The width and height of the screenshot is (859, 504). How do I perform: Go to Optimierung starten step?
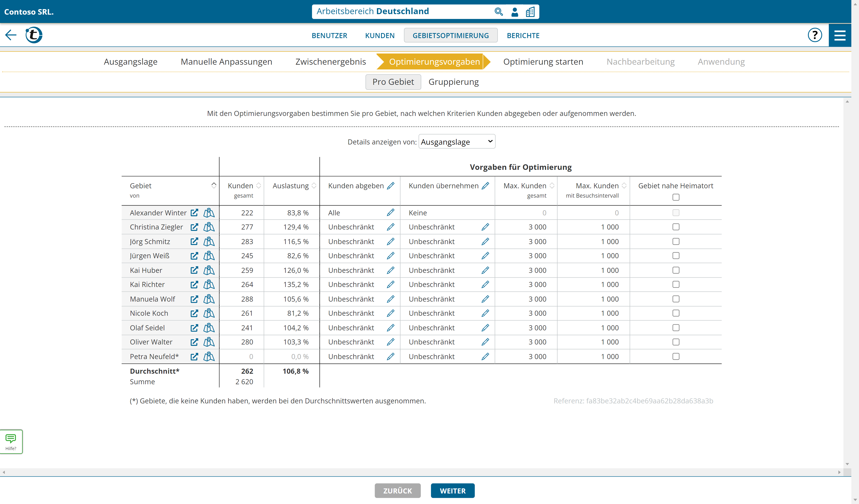(x=543, y=62)
